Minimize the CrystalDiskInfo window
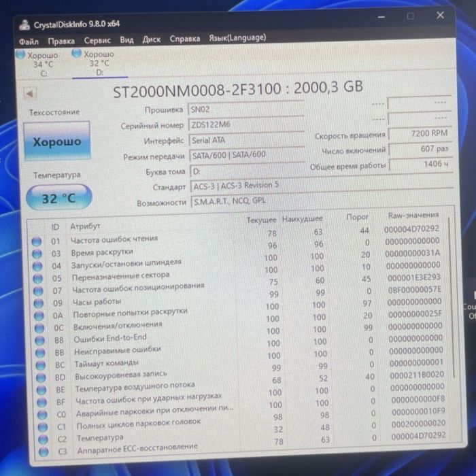 point(381,17)
